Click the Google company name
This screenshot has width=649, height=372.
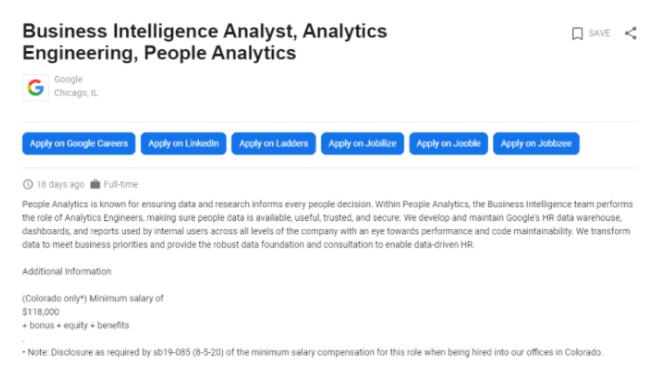68,79
